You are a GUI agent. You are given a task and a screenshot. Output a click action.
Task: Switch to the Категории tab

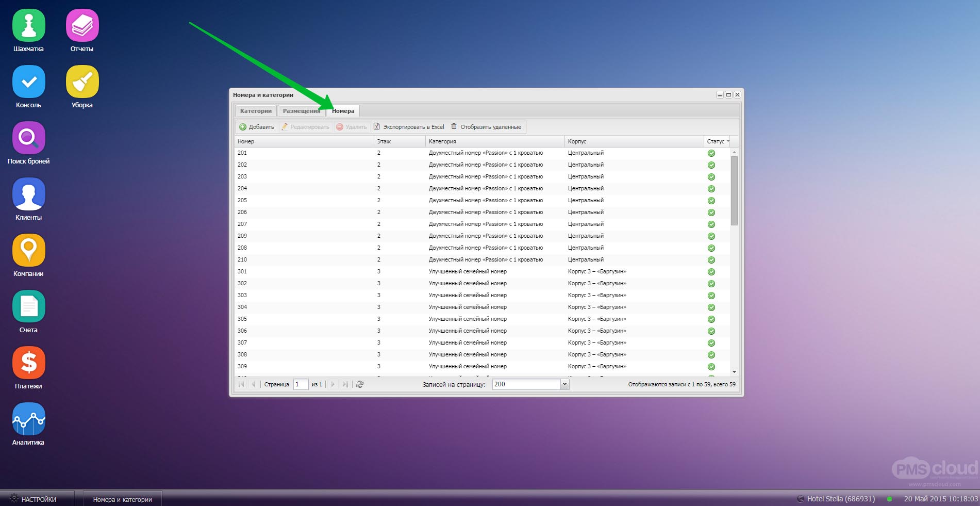coord(256,110)
